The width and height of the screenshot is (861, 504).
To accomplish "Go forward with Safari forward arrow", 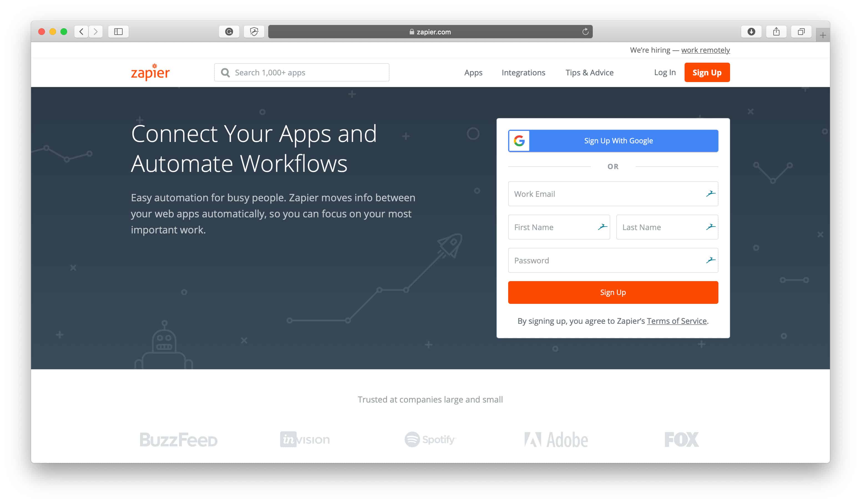I will 96,32.
